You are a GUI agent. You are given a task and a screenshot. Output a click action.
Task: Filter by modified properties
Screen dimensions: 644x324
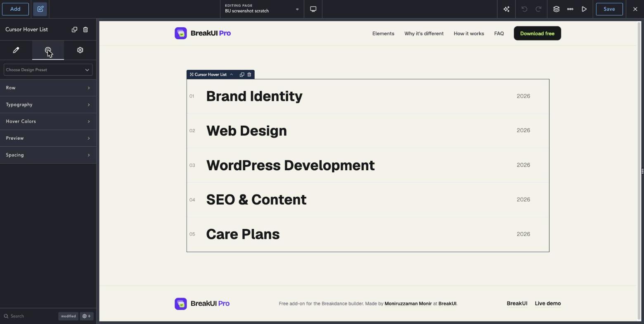point(68,316)
